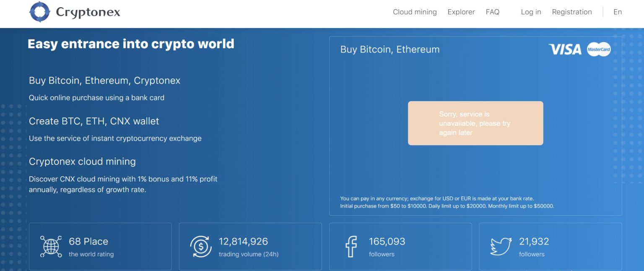
Task: Click the trading volume dollar icon
Action: [200, 246]
